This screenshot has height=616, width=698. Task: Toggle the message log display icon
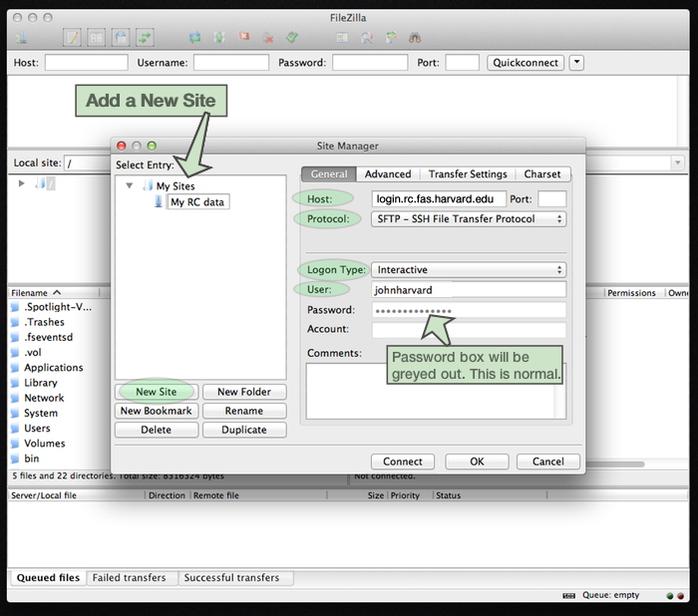pyautogui.click(x=72, y=38)
